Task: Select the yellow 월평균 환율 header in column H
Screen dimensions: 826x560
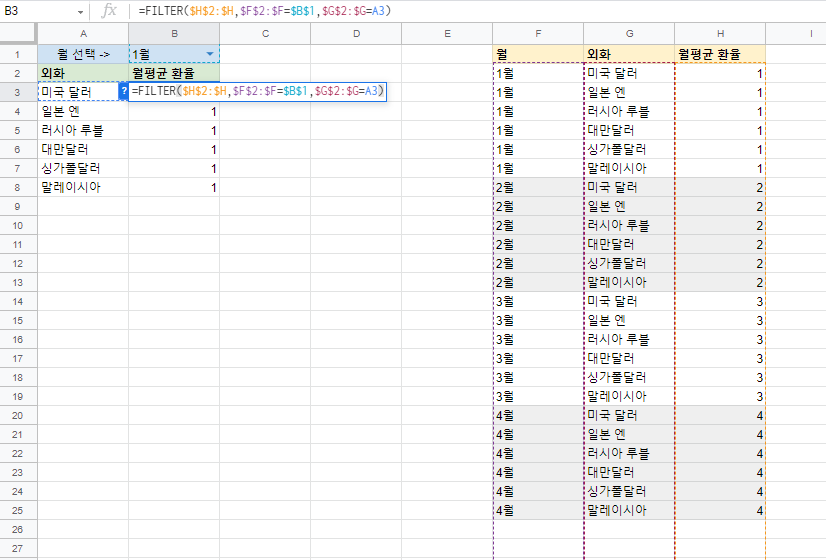Action: pos(720,54)
